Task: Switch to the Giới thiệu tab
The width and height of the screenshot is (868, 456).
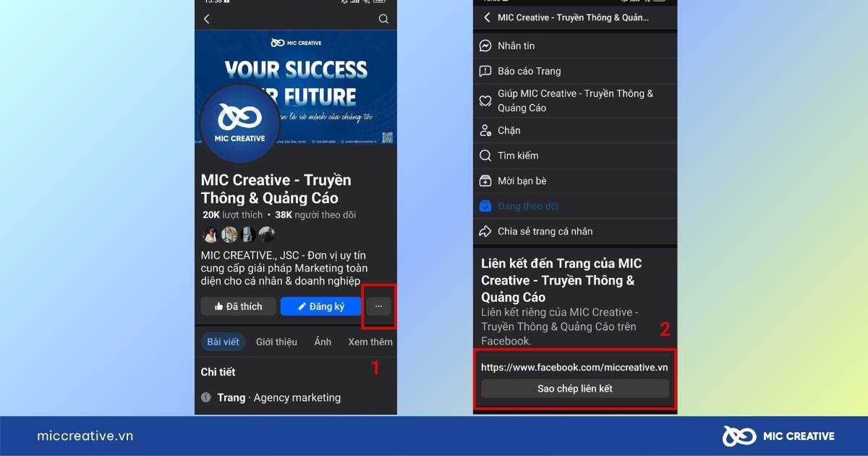Action: [x=276, y=342]
